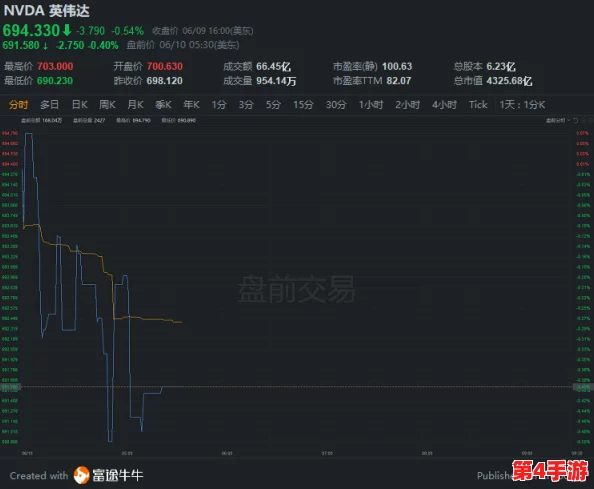Expand the 盘前分时 dropdown above the chart

click(558, 120)
